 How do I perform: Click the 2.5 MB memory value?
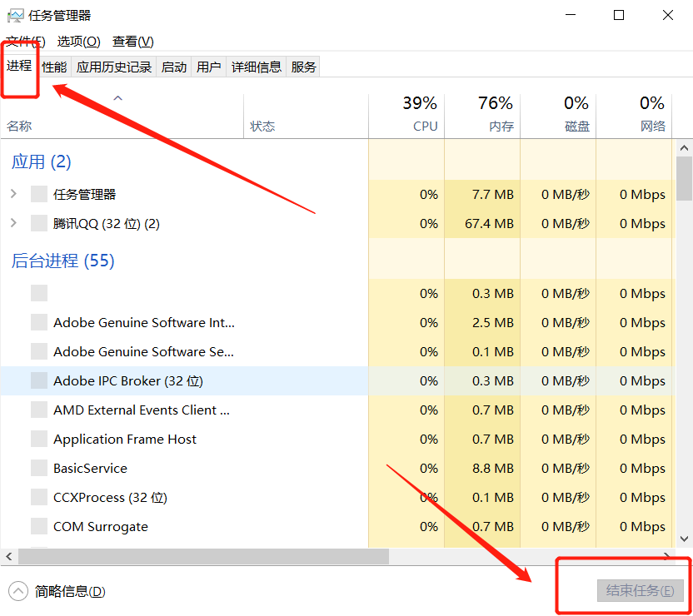tap(493, 322)
